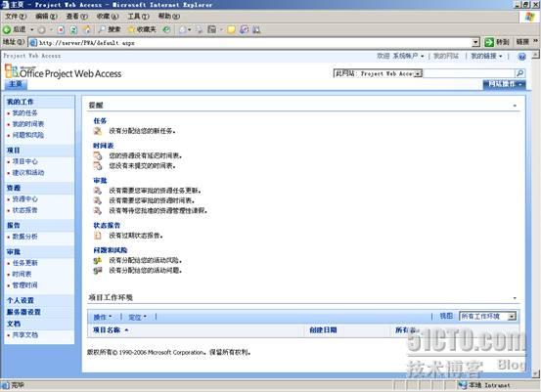Click the icon beside 没有分配给您的活动问题
The height and width of the screenshot is (392, 541).
click(x=98, y=271)
